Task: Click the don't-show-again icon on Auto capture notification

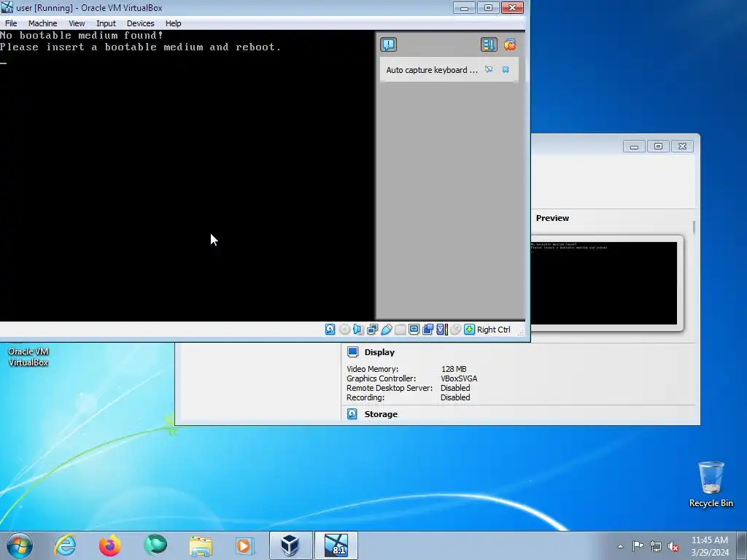Action: click(x=489, y=69)
